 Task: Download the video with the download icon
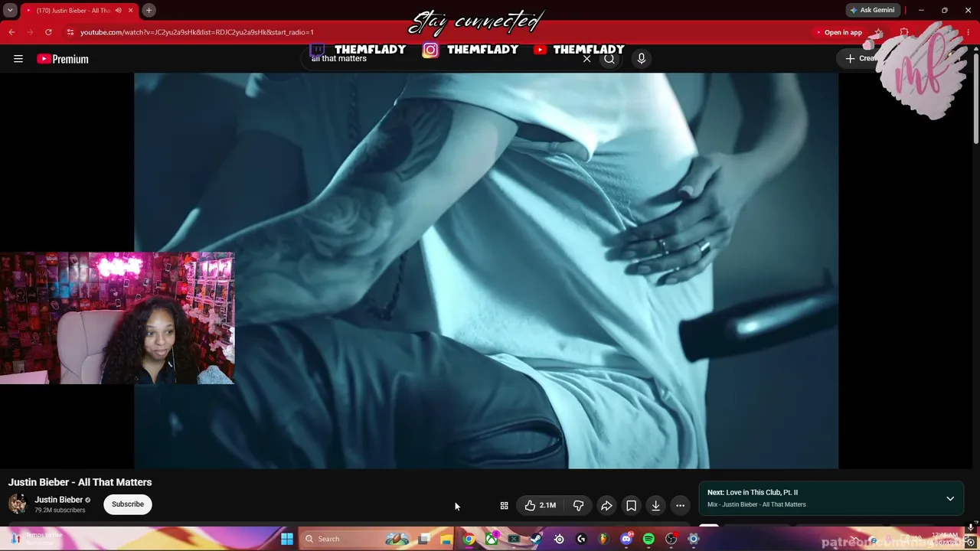click(655, 505)
